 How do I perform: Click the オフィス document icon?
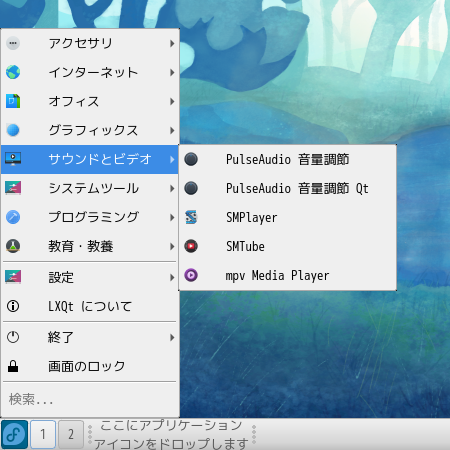coord(13,101)
